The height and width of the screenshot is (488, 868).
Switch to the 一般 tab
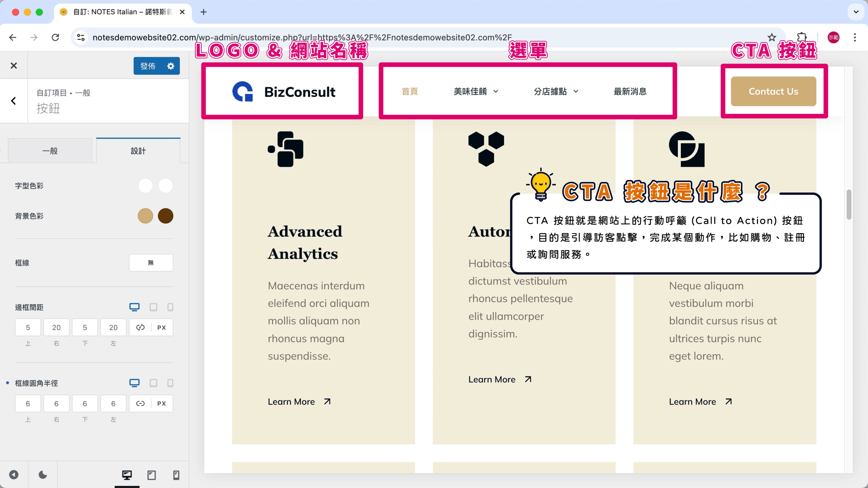50,151
